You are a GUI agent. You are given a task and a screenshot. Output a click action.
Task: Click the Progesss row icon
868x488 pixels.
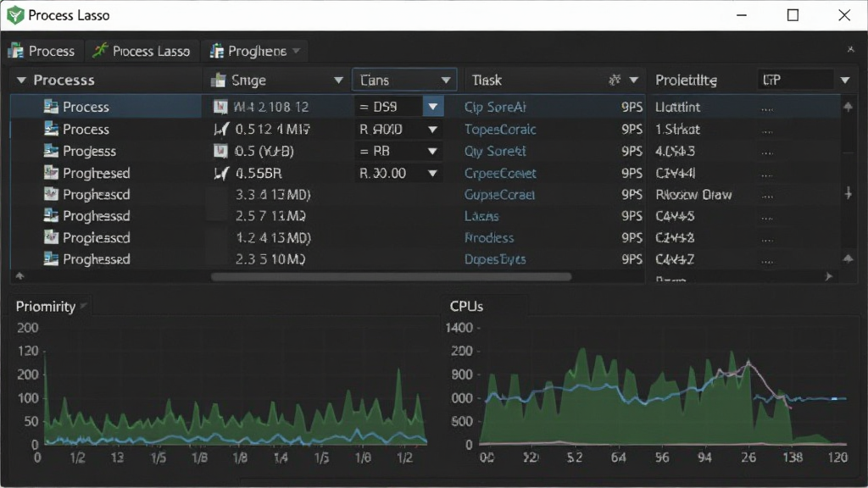[x=51, y=151]
